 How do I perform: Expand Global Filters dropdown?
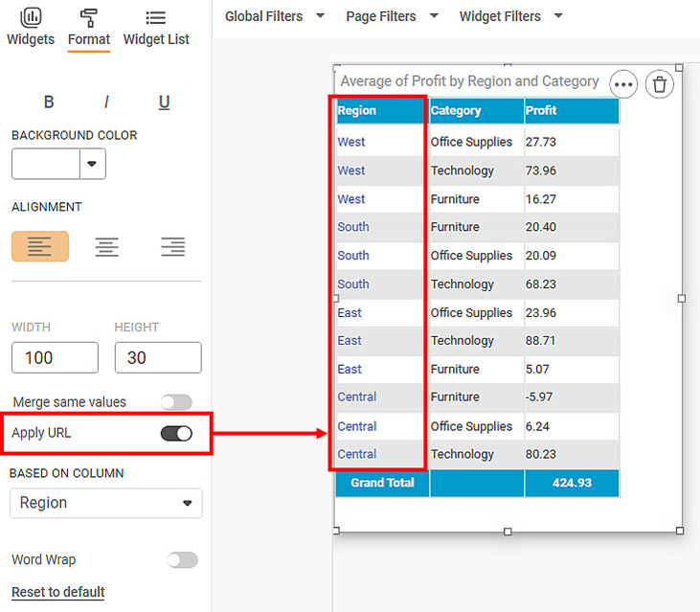(x=275, y=16)
